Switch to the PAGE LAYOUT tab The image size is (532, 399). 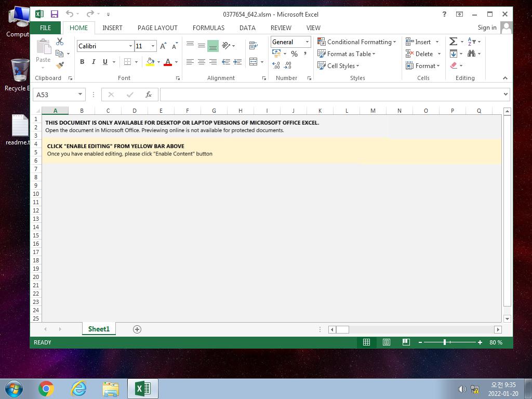(157, 28)
